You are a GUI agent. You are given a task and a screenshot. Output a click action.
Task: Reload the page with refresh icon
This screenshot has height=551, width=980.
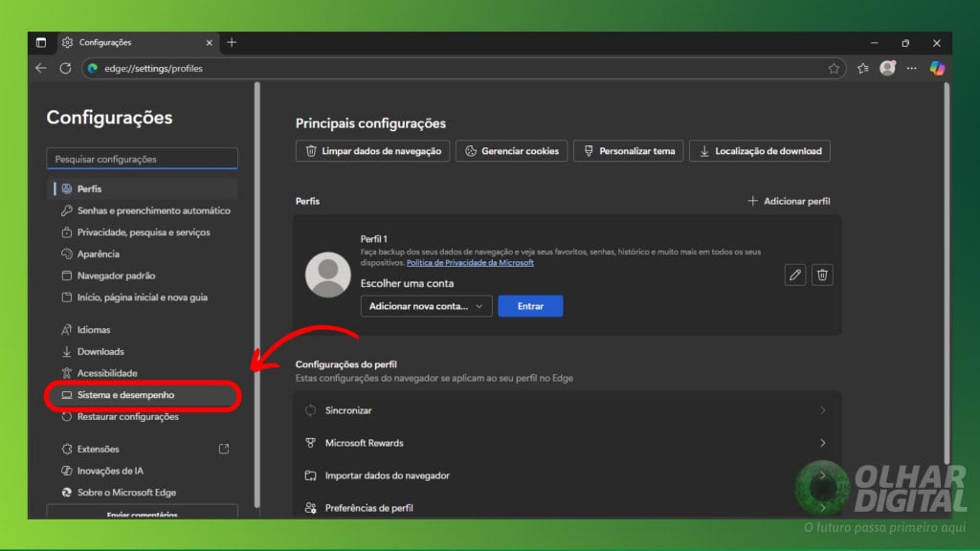pos(66,68)
